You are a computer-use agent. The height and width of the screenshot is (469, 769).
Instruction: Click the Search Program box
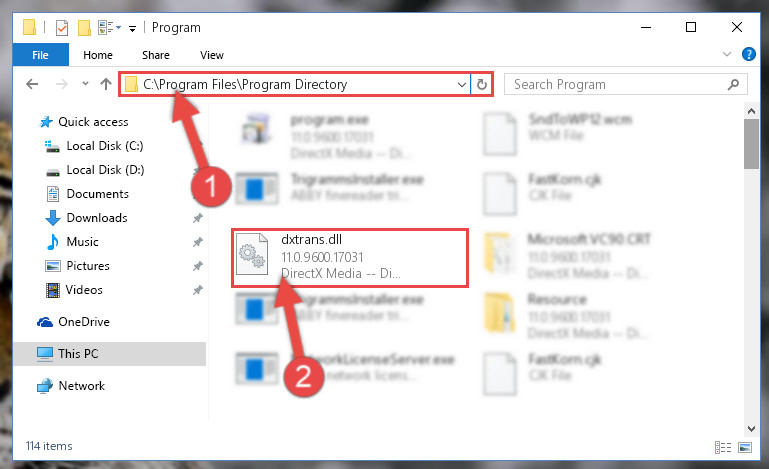[x=625, y=84]
